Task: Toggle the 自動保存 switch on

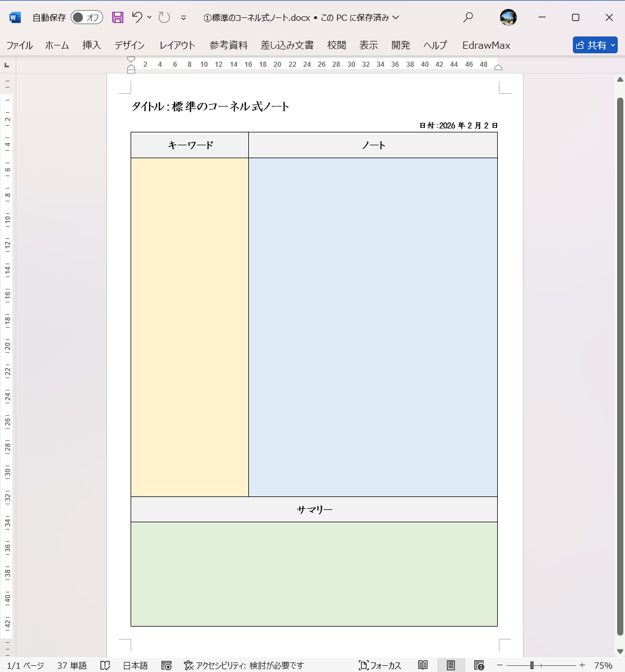Action: (x=86, y=17)
